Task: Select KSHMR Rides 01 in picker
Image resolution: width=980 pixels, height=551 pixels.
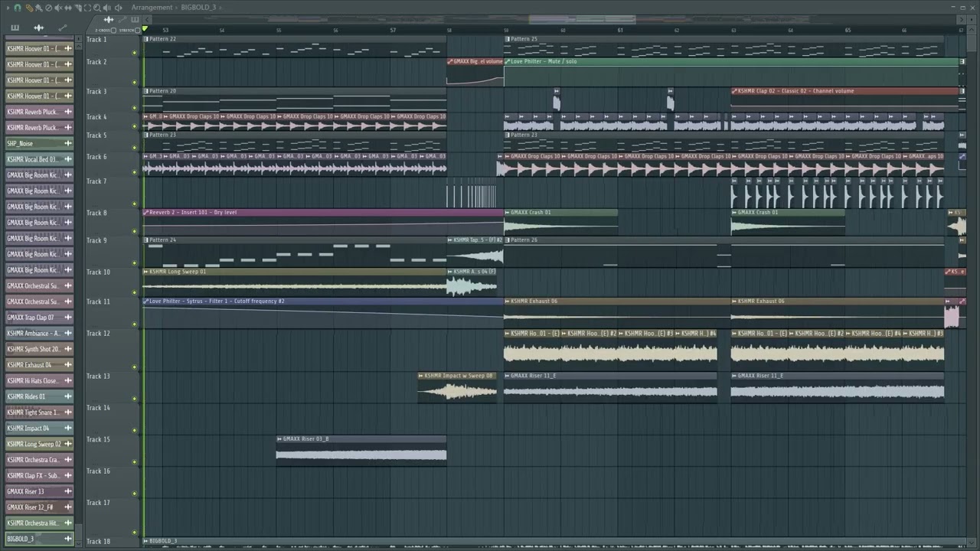Action: (40, 396)
